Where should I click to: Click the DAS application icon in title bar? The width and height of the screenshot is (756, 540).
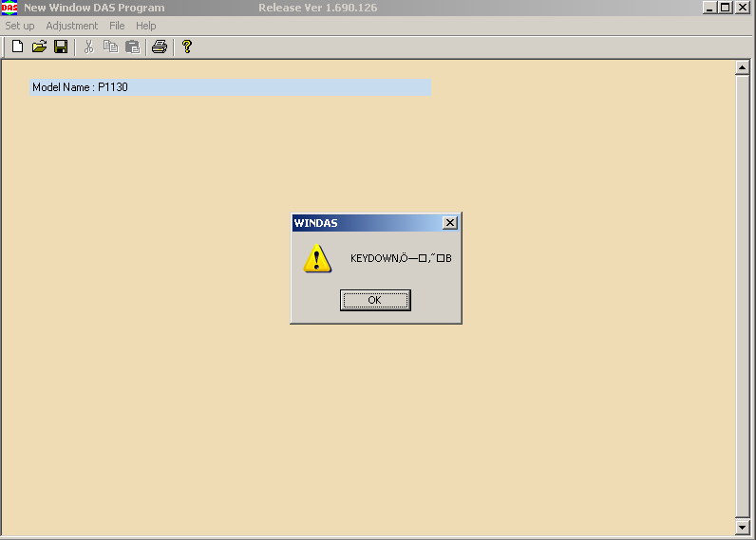coord(9,8)
